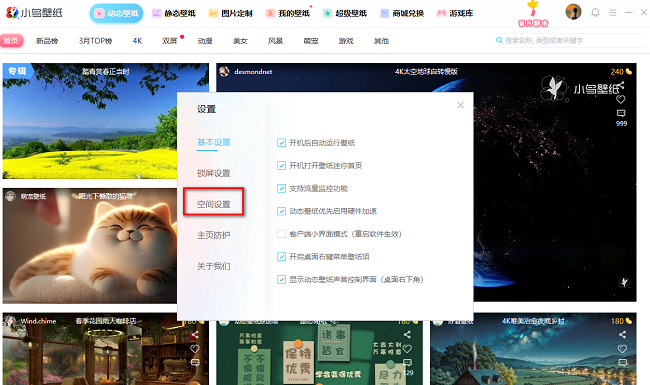The height and width of the screenshot is (385, 650).
Task: Toggle 开机打开壁纸迷你首页 checkbox
Action: [281, 166]
